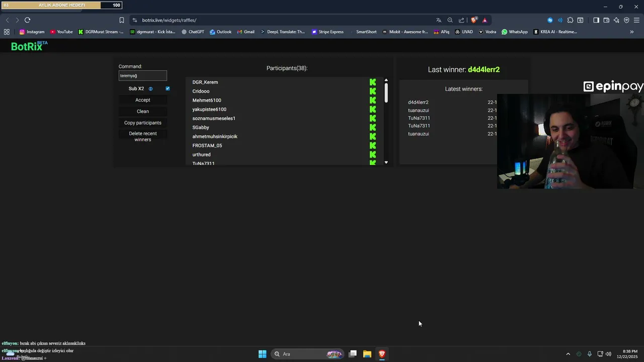Viewport: 644px width, 362px height.
Task: Click the Leo AI sparkle icon
Action: tap(616, 20)
